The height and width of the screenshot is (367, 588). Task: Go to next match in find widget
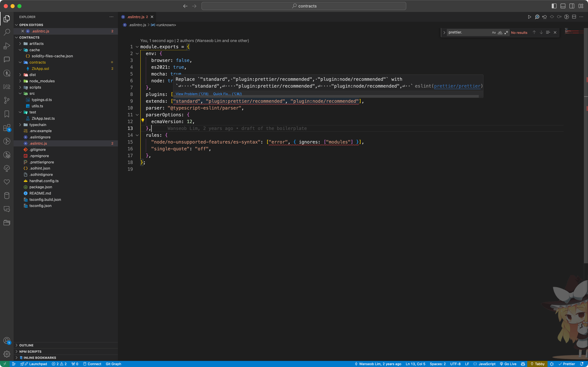point(541,32)
